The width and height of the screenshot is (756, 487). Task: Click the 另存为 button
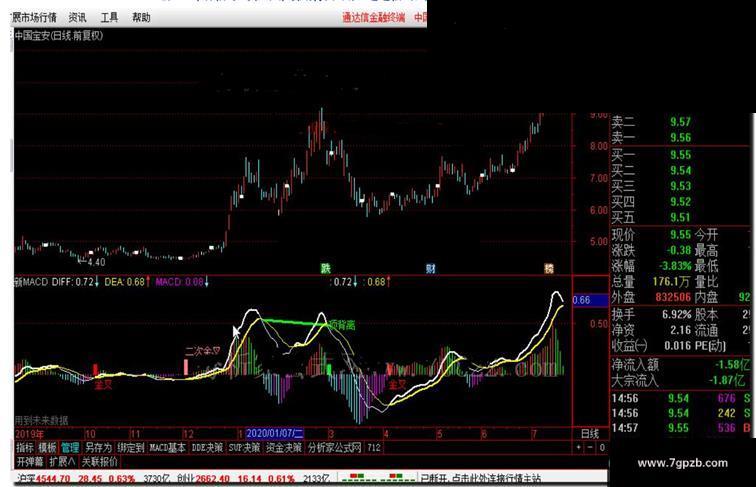pos(98,447)
